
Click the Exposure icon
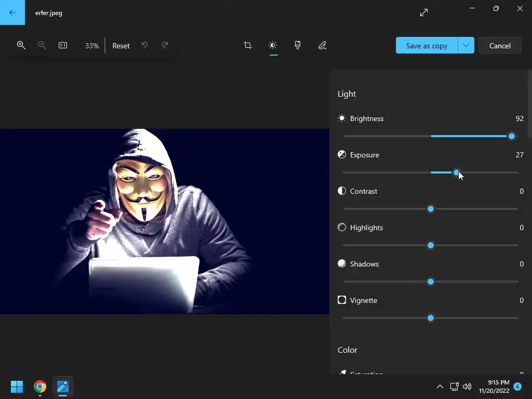342,154
